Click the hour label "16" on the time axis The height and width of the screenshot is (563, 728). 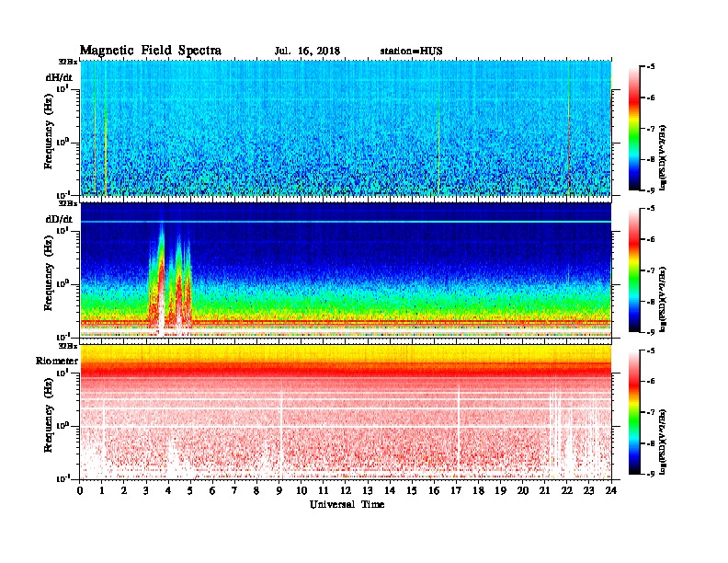pyautogui.click(x=434, y=490)
